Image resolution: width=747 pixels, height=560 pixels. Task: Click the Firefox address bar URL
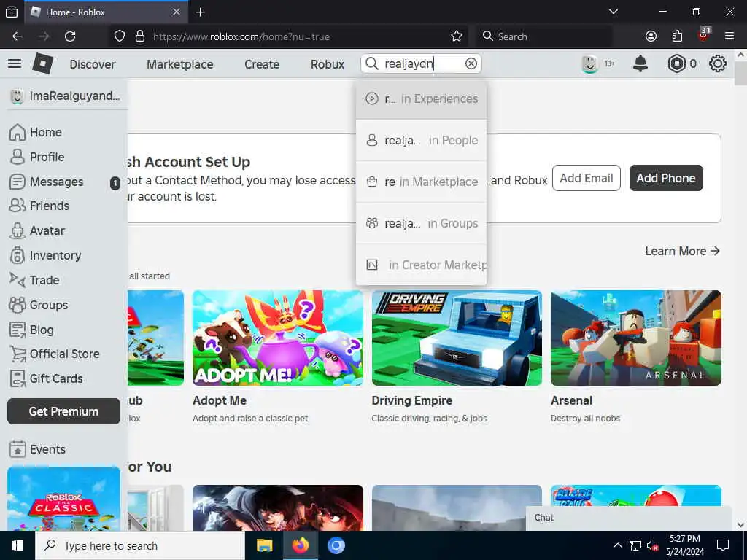coord(241,36)
